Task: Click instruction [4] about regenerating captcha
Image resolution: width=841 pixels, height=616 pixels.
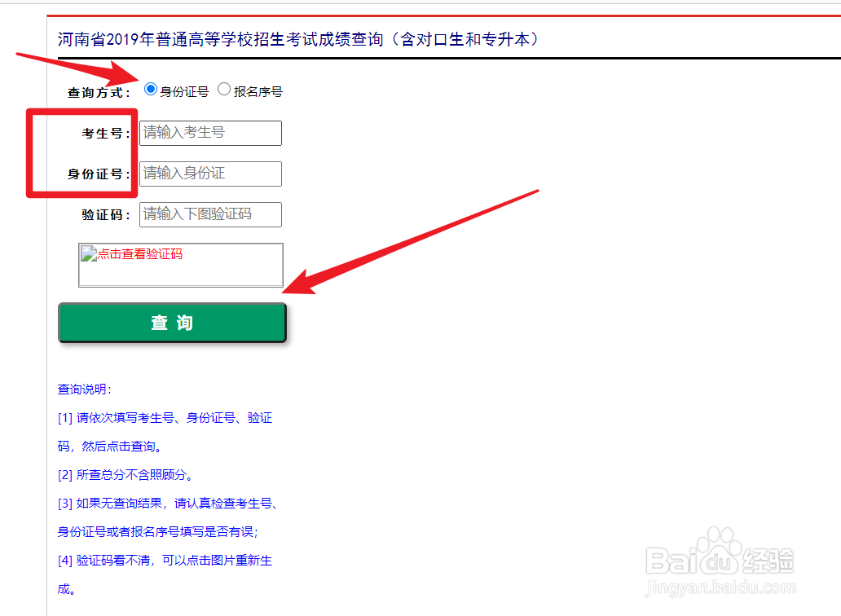Action: point(165,560)
